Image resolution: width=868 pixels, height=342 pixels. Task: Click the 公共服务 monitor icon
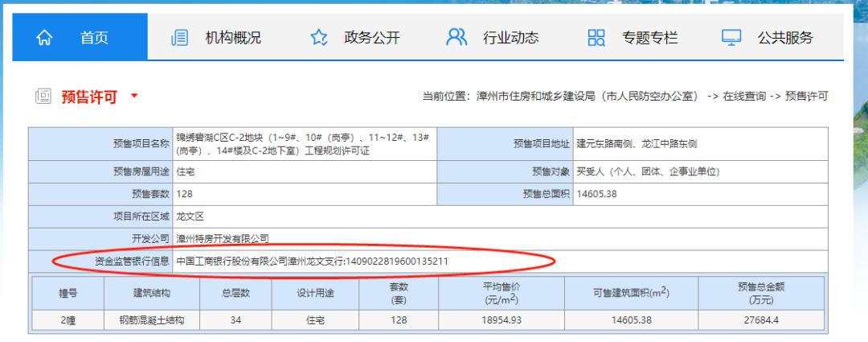[x=731, y=38]
